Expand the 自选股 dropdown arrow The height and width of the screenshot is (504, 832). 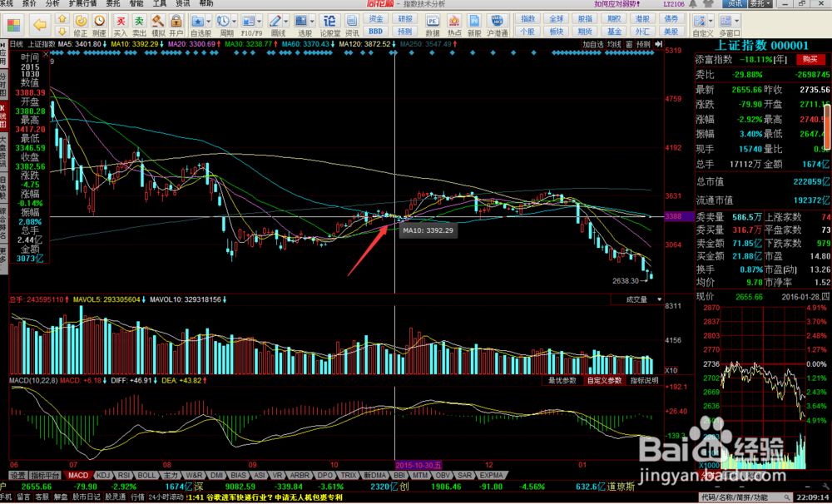[209, 22]
